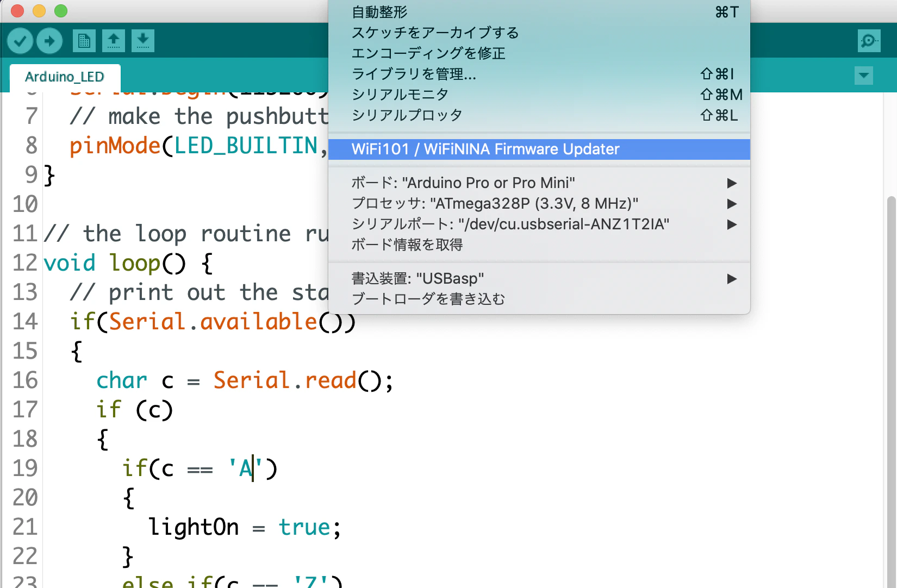Click code line 16 Serial.read()
This screenshot has height=588, width=897.
click(x=245, y=380)
